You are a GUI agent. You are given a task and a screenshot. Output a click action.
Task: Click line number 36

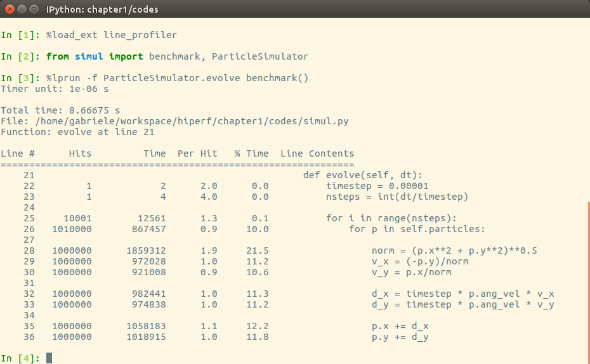click(x=29, y=337)
